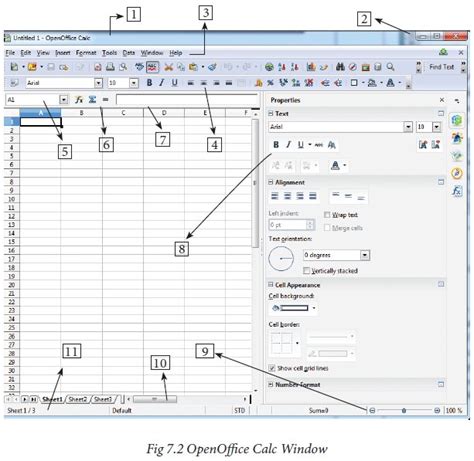Click row 5 header
Screen dimensions: 474x461
pyautogui.click(x=12, y=156)
